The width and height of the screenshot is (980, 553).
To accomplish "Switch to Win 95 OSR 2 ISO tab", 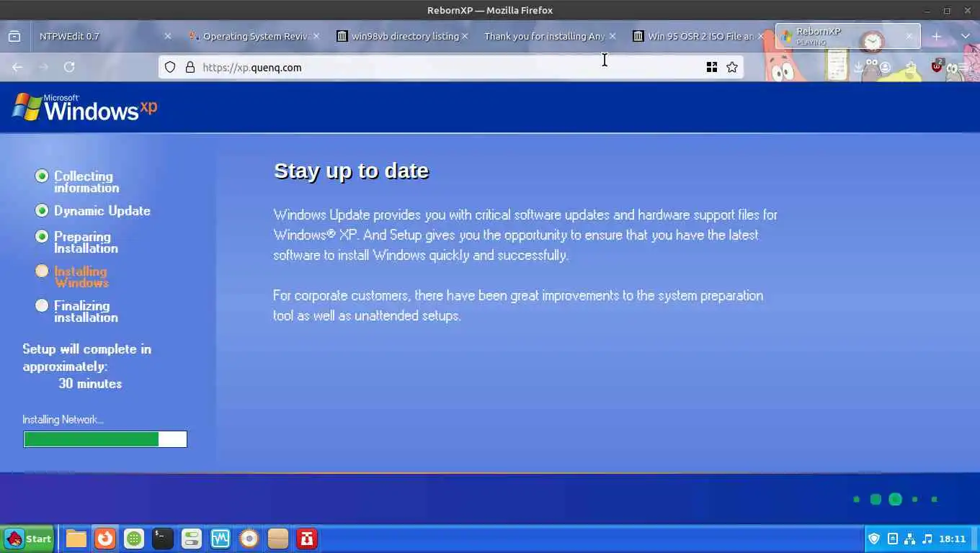I will click(x=698, y=36).
